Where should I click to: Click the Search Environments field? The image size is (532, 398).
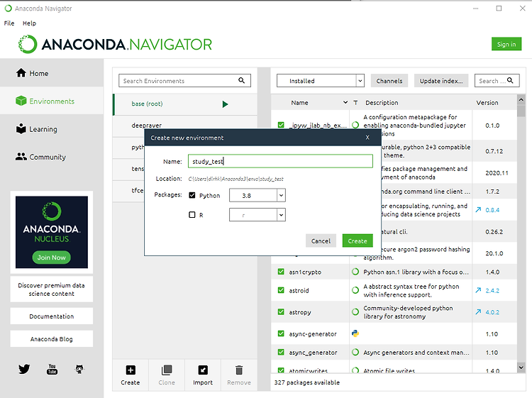(x=184, y=81)
